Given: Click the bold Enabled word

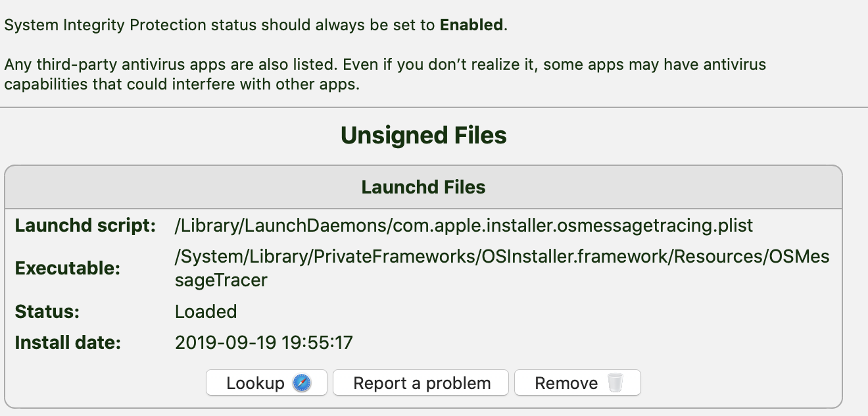Looking at the screenshot, I should [x=471, y=26].
